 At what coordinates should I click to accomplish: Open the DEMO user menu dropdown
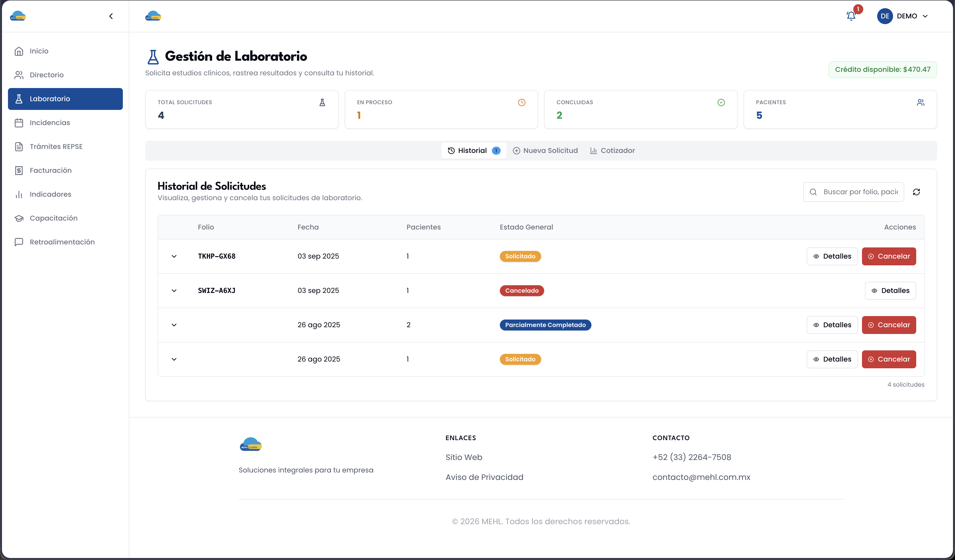[903, 16]
